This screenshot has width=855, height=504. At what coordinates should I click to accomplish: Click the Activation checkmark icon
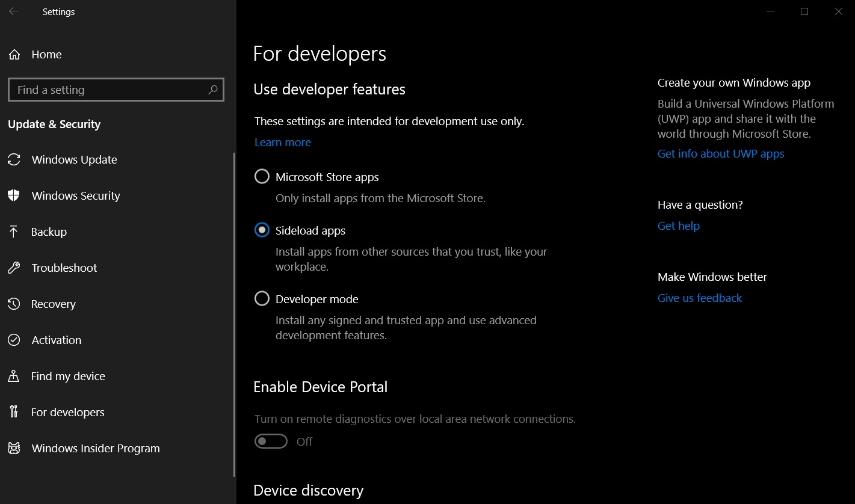[x=14, y=340]
